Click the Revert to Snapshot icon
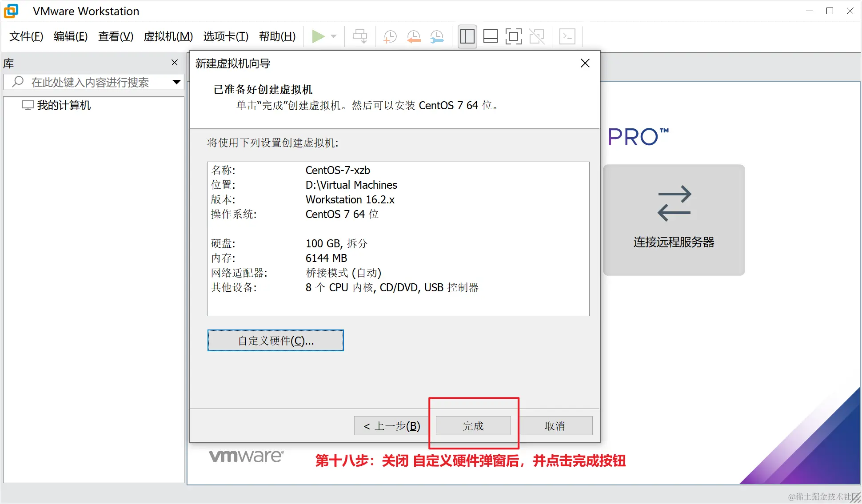 tap(414, 36)
